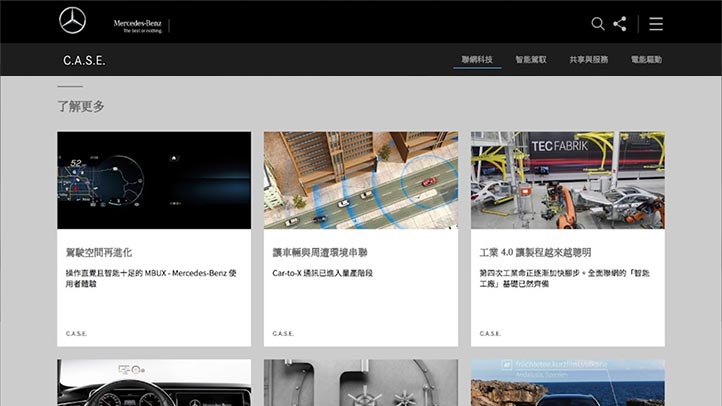Open the 讓車輛與周遭環境串聯 article title

pyautogui.click(x=320, y=253)
